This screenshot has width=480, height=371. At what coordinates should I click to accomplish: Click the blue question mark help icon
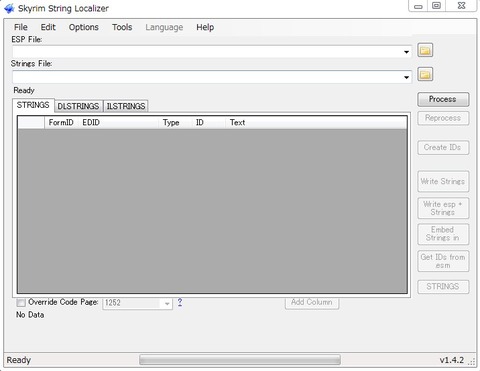[180, 302]
